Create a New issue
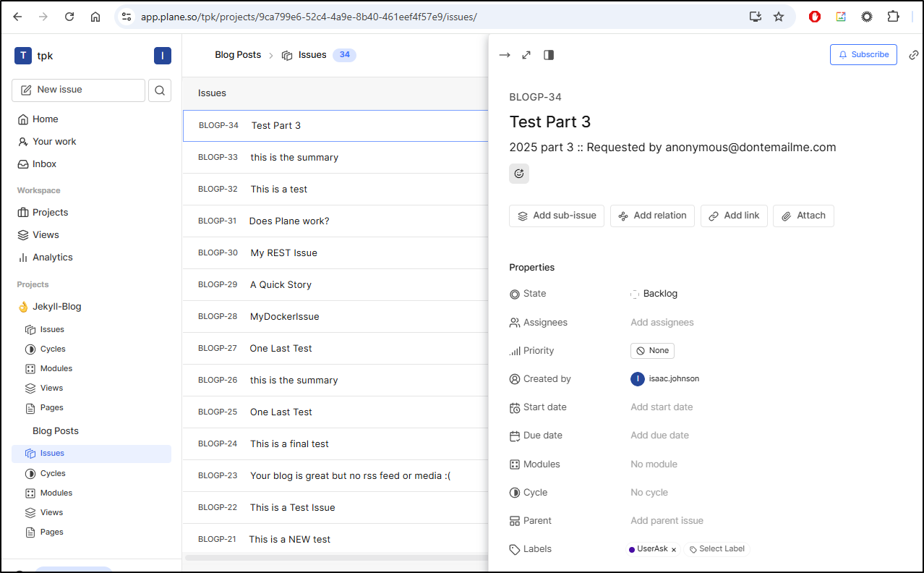 tap(78, 90)
